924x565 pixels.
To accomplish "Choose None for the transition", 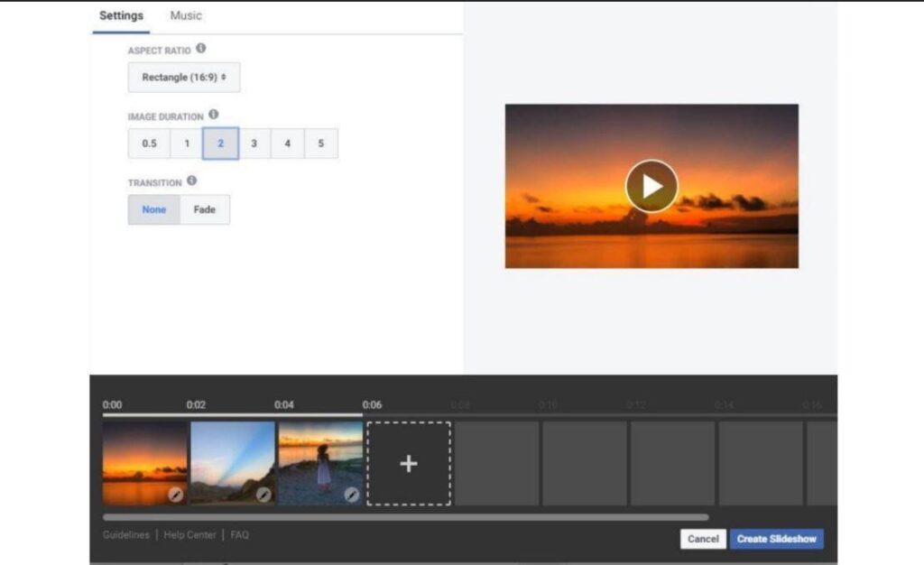I will pos(154,209).
